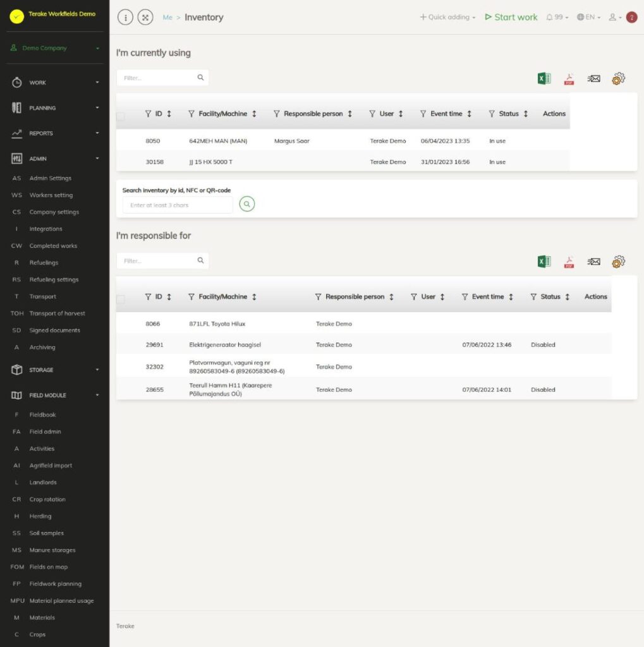Viewport: 644px width, 647px height.
Task: Expand the STORAGE sidebar section
Action: [55, 370]
